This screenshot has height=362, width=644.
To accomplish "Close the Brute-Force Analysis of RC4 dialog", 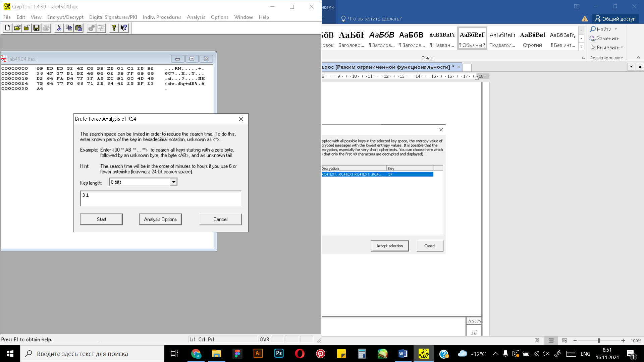I will [241, 119].
